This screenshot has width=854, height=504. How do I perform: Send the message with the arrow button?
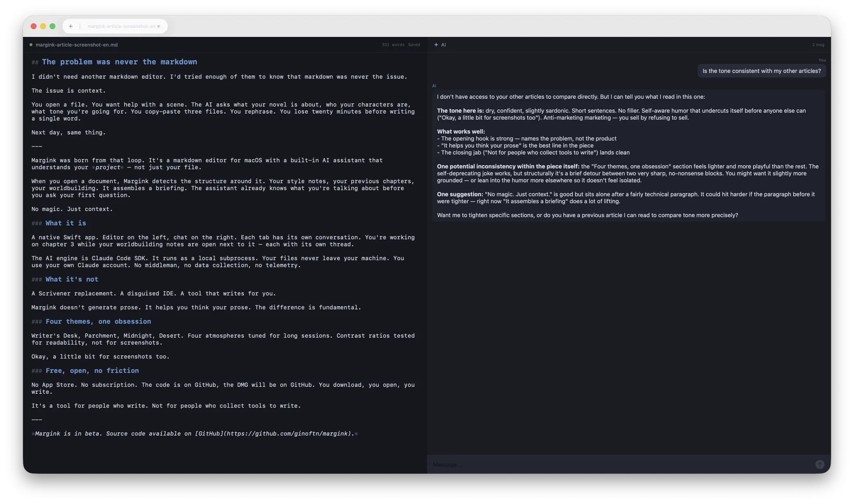[820, 464]
